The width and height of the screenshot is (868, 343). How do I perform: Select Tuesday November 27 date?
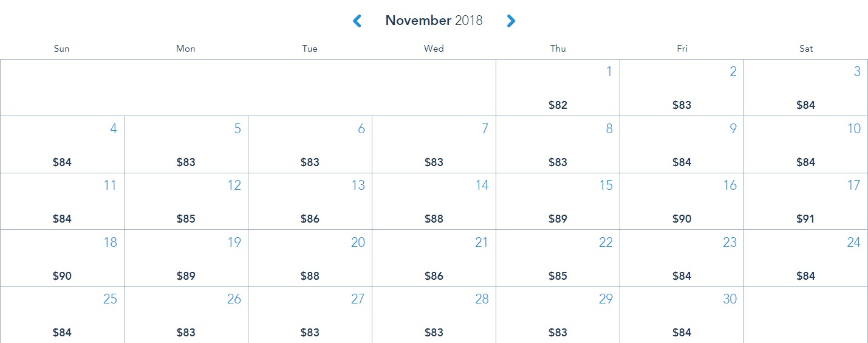point(310,315)
